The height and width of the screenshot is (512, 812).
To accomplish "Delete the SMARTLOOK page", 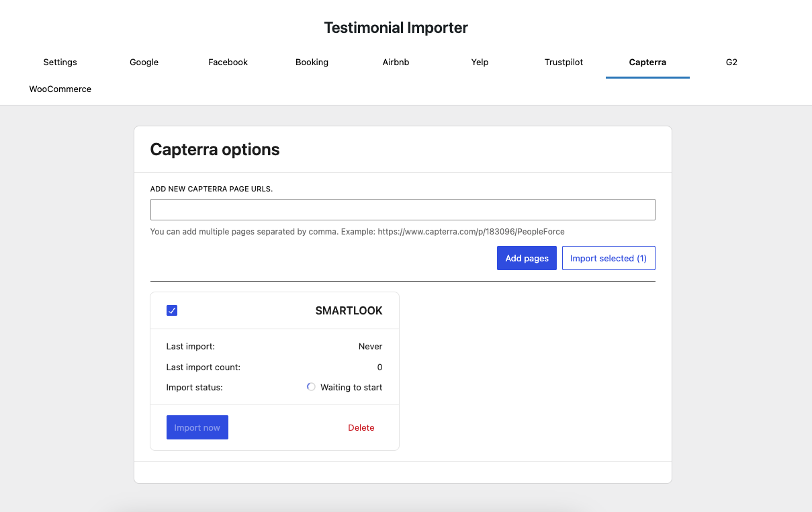I will tap(361, 427).
